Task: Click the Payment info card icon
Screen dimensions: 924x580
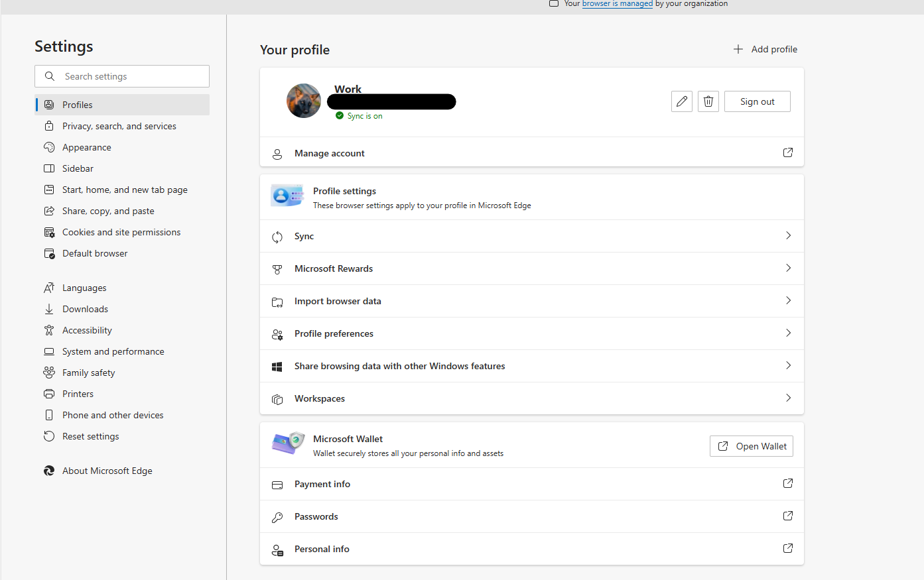Action: click(x=277, y=485)
